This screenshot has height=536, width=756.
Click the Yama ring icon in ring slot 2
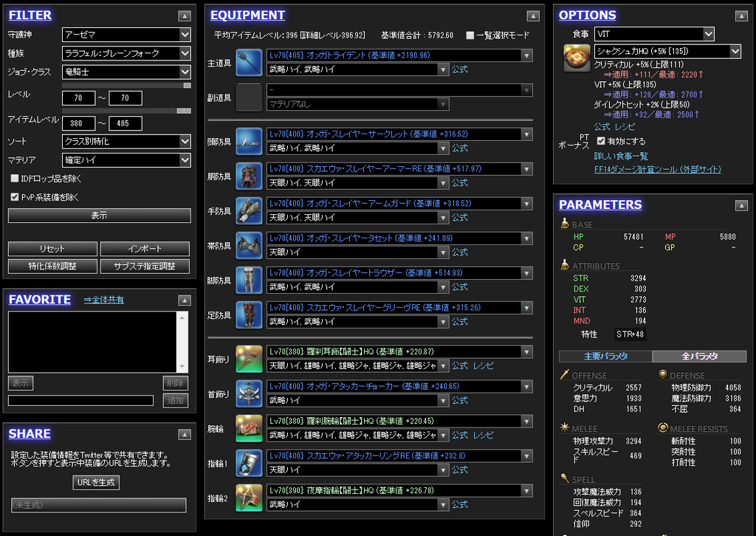[x=249, y=498]
